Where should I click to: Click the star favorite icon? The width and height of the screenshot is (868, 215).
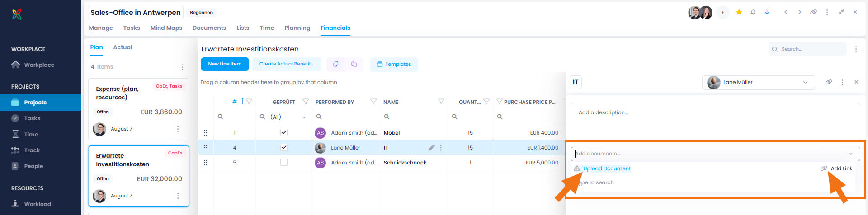(739, 12)
